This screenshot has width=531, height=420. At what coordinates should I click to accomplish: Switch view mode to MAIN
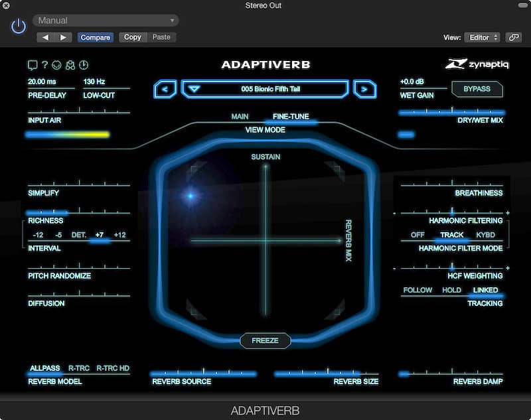click(x=240, y=116)
